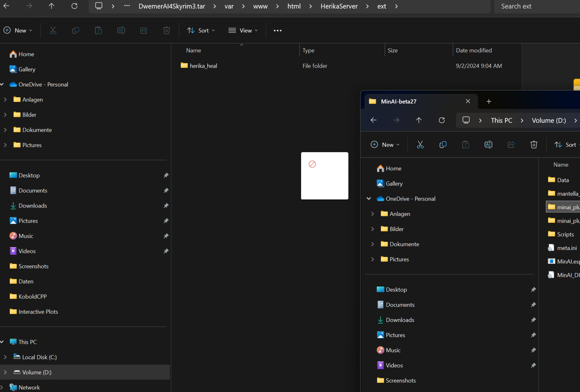The height and width of the screenshot is (392, 580).
Task: Expand chevron after ext in back window breadcrumb
Action: tap(396, 6)
